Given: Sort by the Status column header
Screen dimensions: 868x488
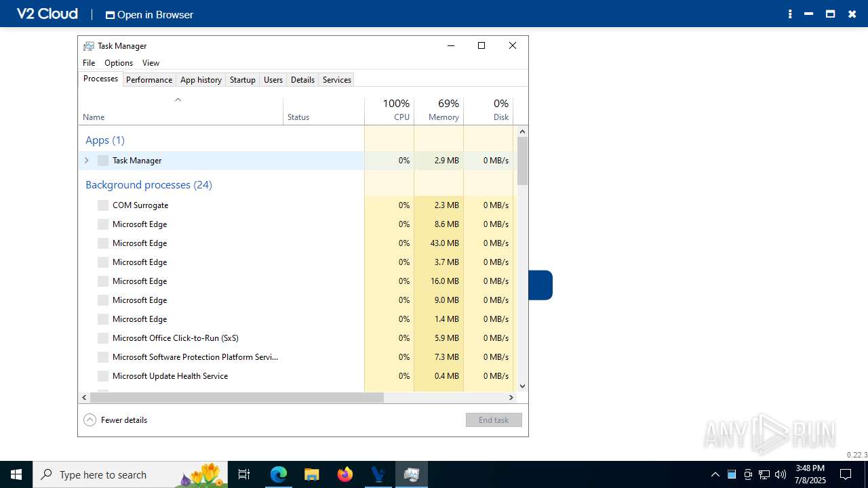Looking at the screenshot, I should coord(323,111).
